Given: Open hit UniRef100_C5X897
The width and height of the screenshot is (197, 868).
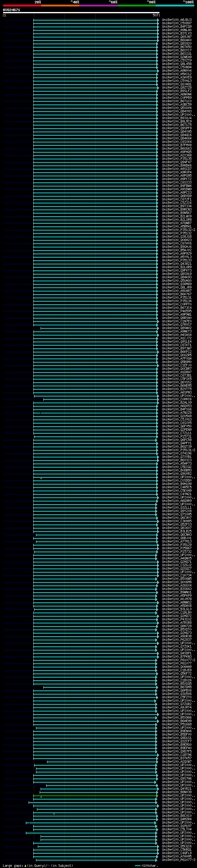Looking at the screenshot, I should point(177,23).
